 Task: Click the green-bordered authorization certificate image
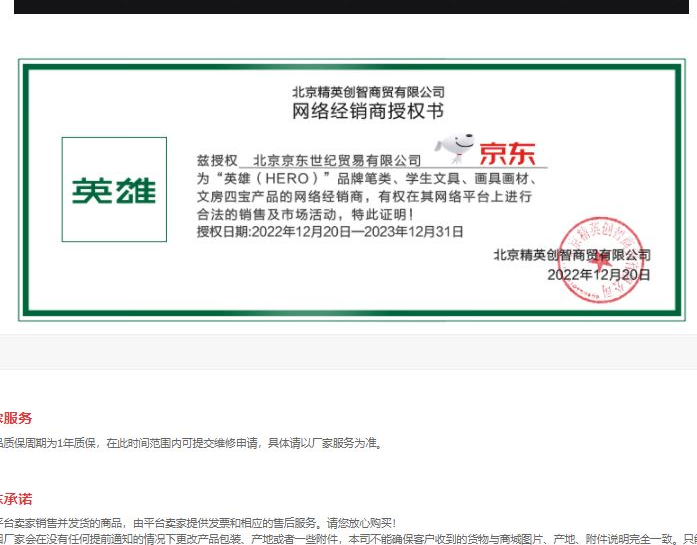pyautogui.click(x=352, y=190)
